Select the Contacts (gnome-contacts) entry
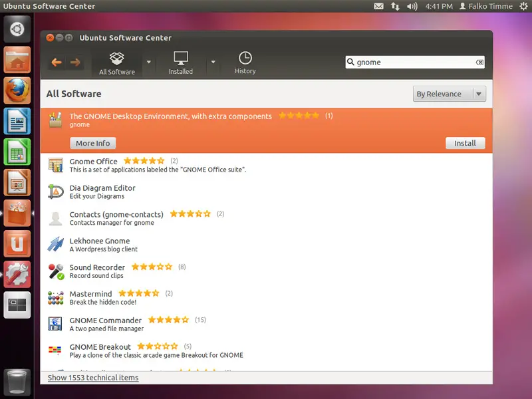The height and width of the screenshot is (399, 532). 267,218
